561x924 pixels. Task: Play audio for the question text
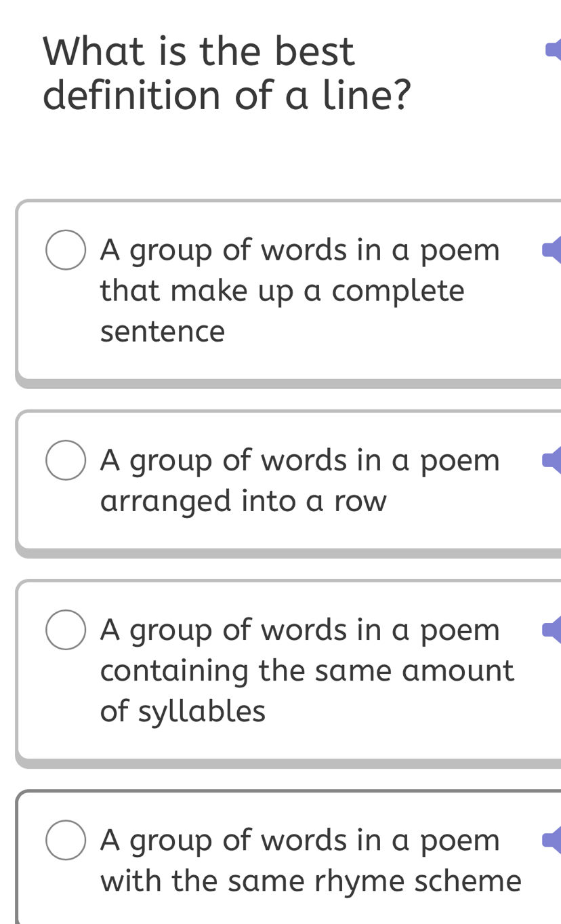[x=556, y=51]
